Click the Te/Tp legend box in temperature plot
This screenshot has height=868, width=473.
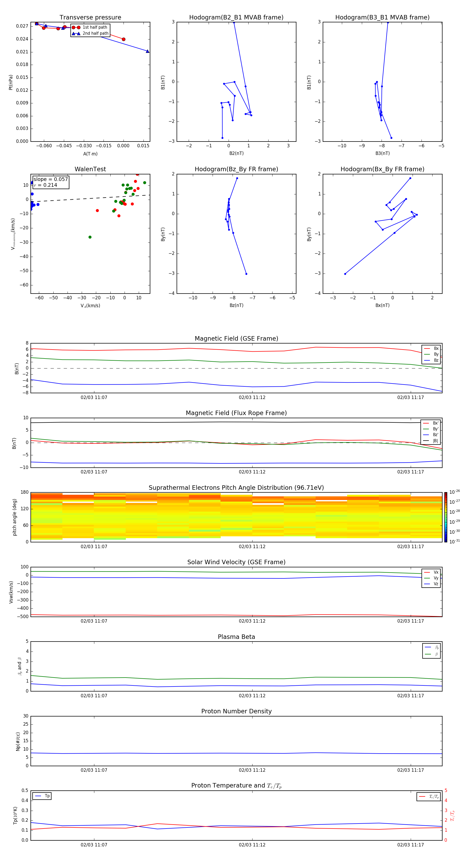[x=429, y=796]
